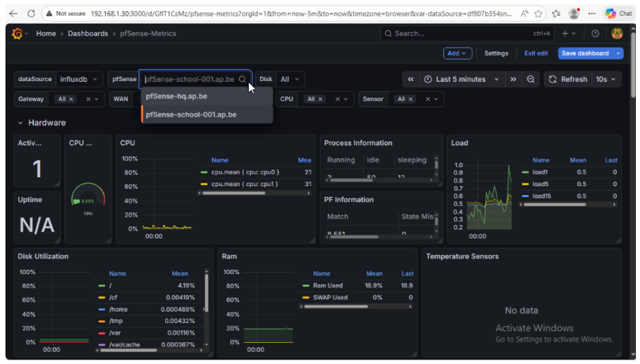Viewport: 640px width, 364px height.
Task: Remove All tag from Sensor filter
Action: pos(410,99)
